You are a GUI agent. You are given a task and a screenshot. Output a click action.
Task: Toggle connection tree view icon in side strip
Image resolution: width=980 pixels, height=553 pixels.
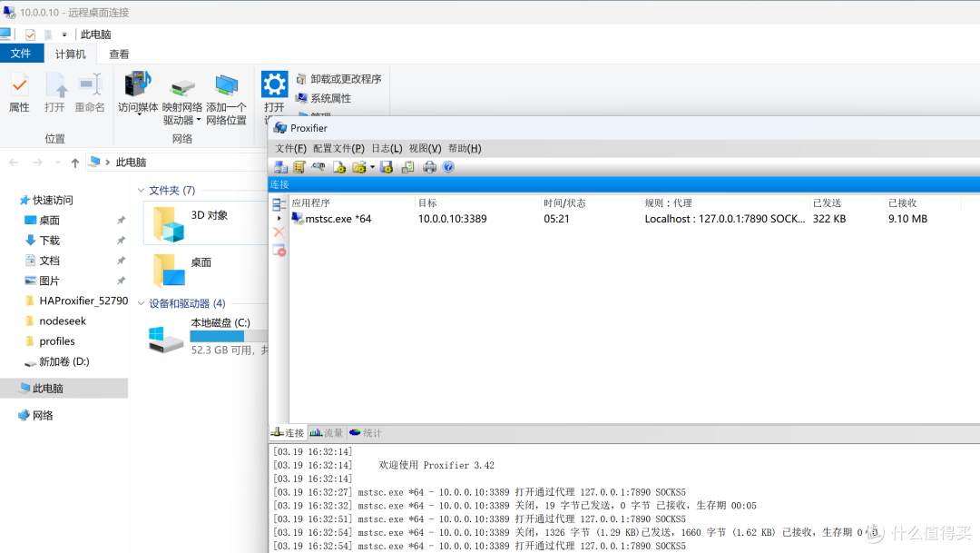coord(279,204)
